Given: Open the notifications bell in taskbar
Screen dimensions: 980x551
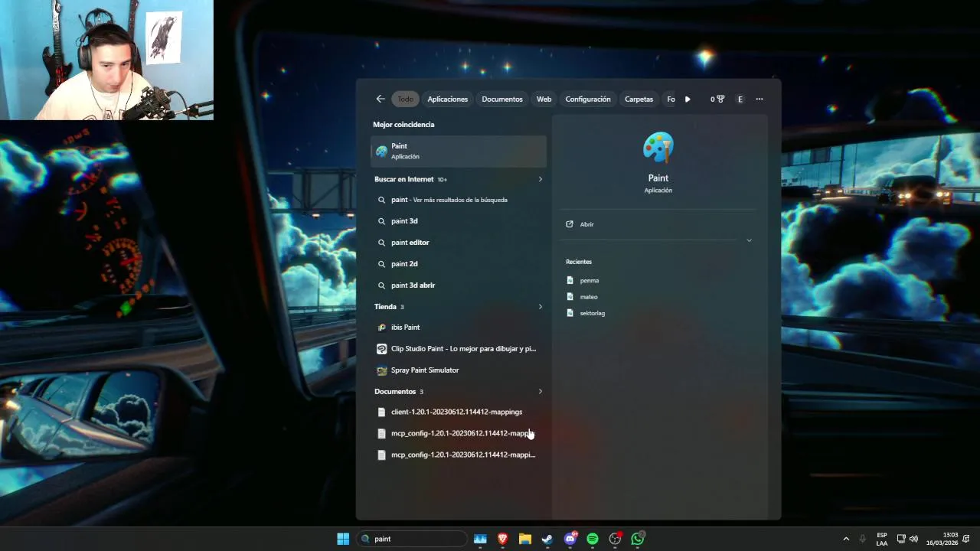Looking at the screenshot, I should pyautogui.click(x=967, y=539).
